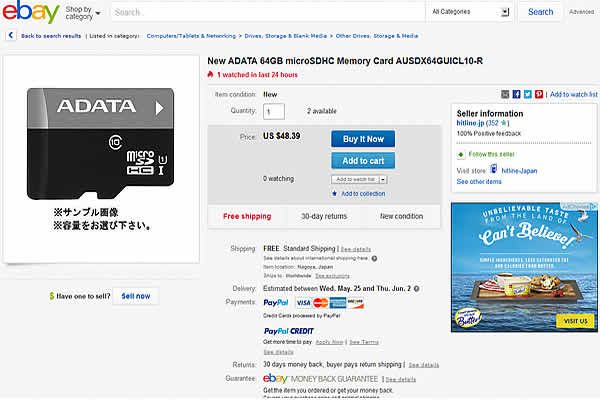Click Follow this seller link
The image size is (600, 400).
coord(491,154)
